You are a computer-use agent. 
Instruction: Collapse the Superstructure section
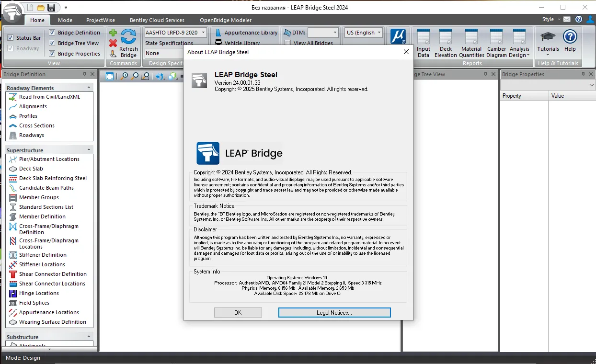pos(89,150)
